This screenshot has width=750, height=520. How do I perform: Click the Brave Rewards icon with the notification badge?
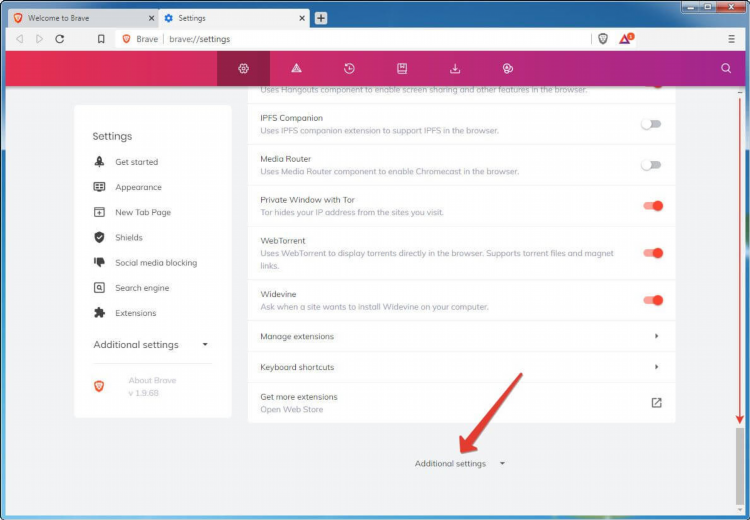626,38
